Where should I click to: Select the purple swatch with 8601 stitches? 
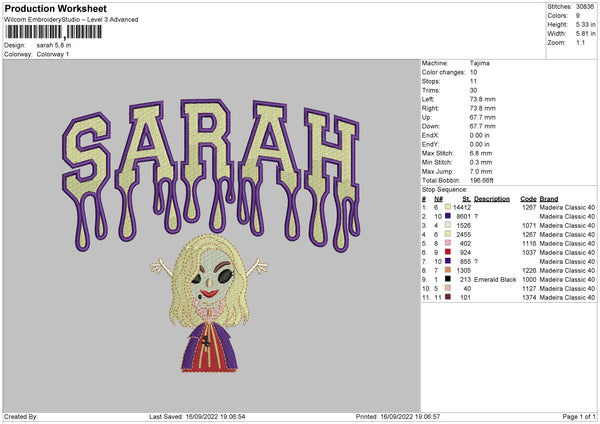click(x=449, y=216)
